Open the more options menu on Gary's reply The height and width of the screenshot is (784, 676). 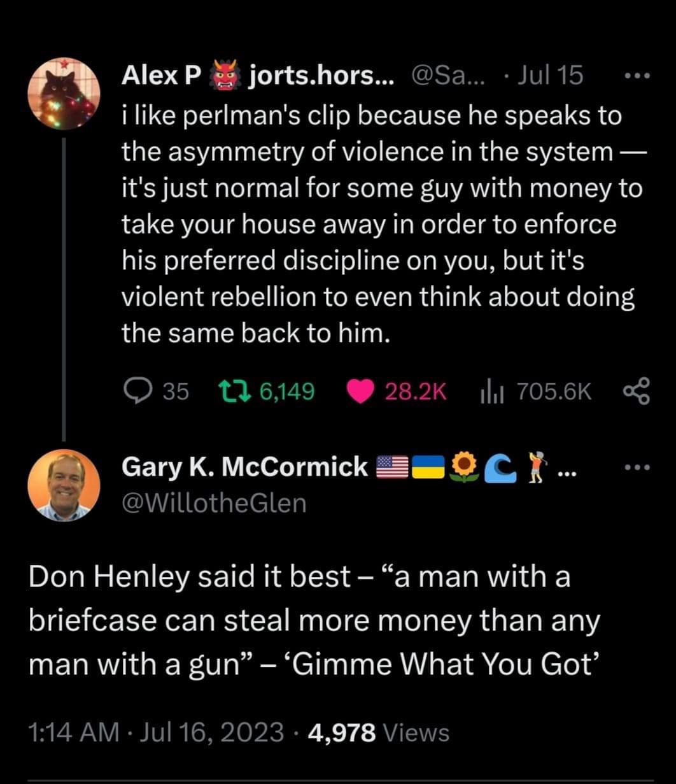636,466
